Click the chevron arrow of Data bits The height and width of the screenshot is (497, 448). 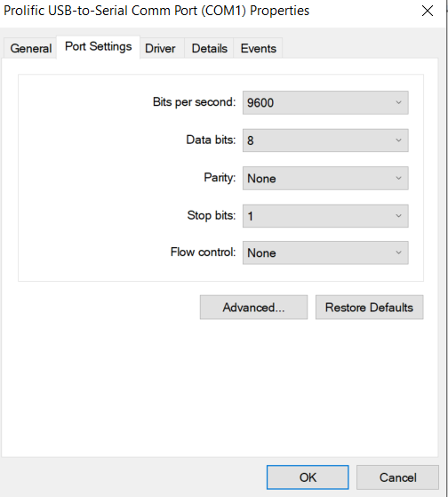tap(398, 140)
